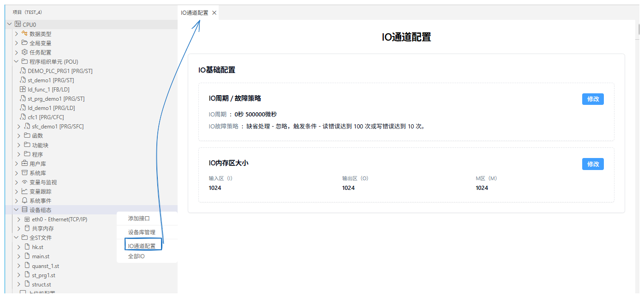Image resolution: width=644 pixels, height=298 pixels.
Task: Click the main.st file icon
Action: pos(27,256)
